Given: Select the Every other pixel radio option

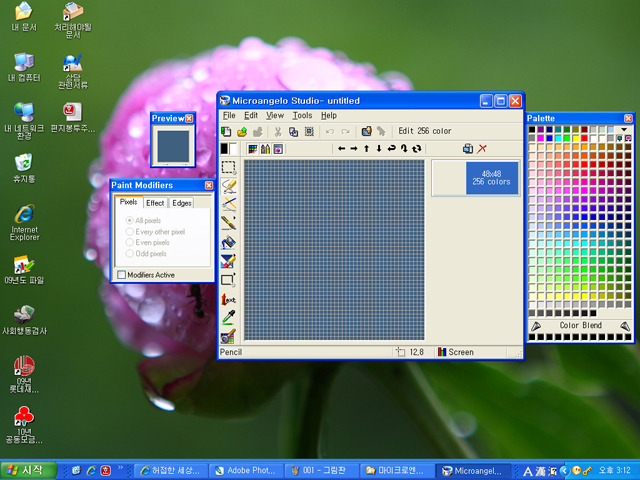Looking at the screenshot, I should 156,232.
